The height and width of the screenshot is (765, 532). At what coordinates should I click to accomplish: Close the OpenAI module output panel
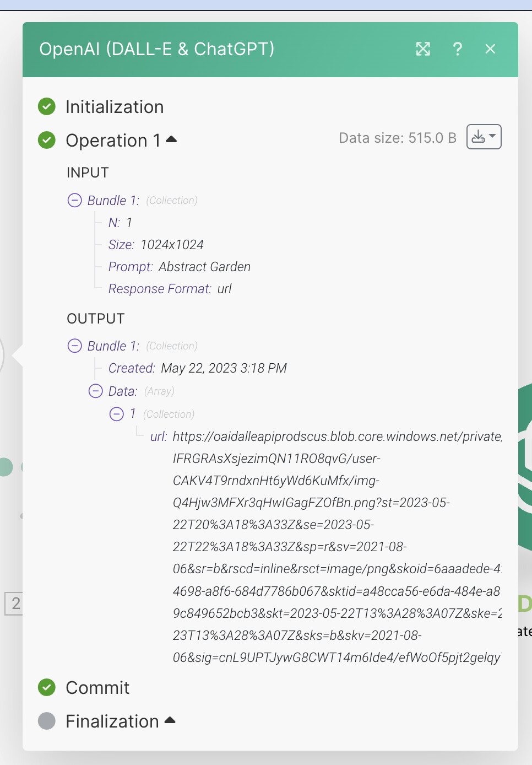pyautogui.click(x=490, y=49)
